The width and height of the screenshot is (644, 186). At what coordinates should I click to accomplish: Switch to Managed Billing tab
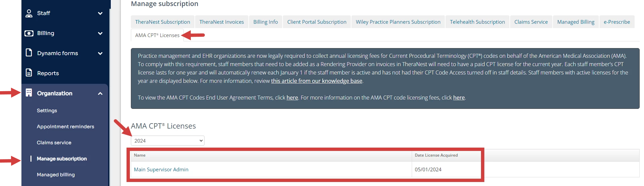576,22
